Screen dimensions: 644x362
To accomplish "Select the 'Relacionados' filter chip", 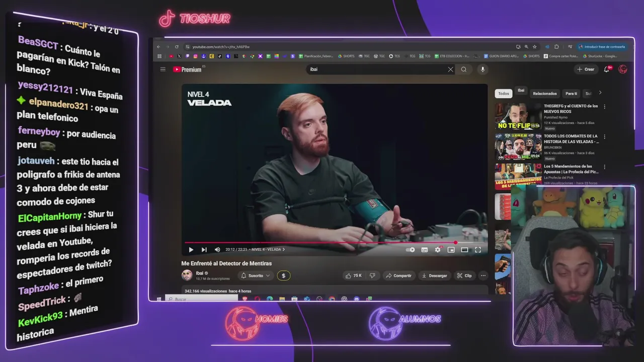I will (x=545, y=94).
